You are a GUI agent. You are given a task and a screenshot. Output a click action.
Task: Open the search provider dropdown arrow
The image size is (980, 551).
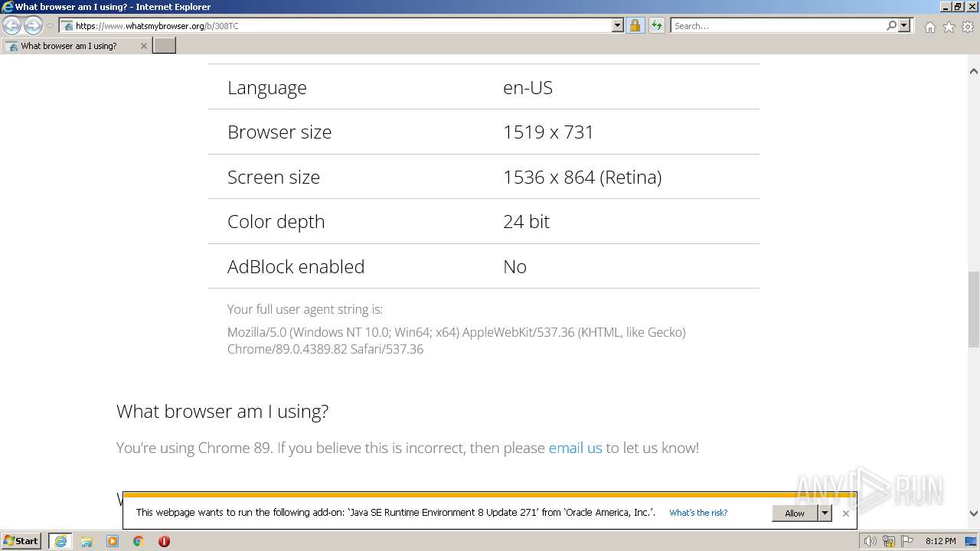coord(904,26)
